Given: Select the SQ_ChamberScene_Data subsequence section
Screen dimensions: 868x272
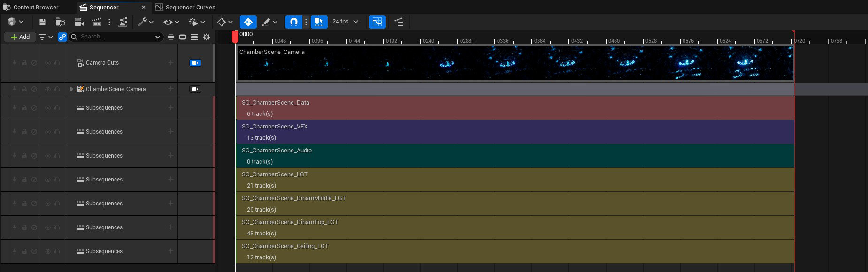Looking at the screenshot, I should pyautogui.click(x=515, y=108).
